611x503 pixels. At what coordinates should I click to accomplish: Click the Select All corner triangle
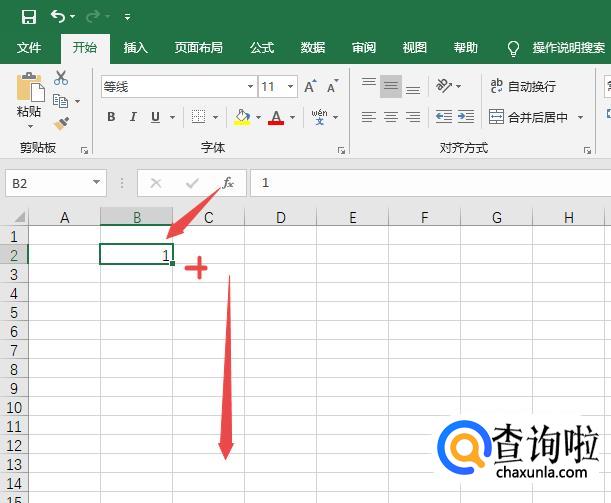coord(19,217)
